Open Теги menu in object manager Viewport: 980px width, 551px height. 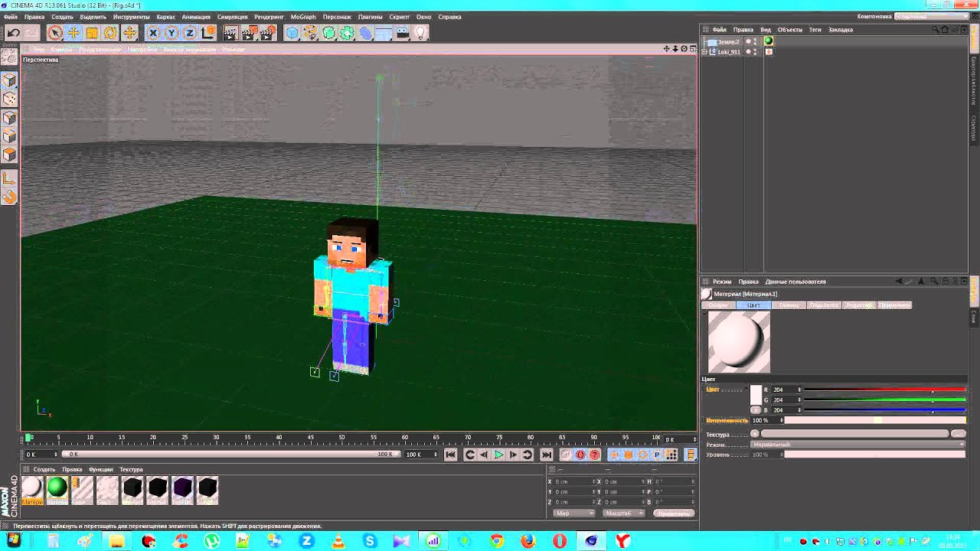coord(815,30)
